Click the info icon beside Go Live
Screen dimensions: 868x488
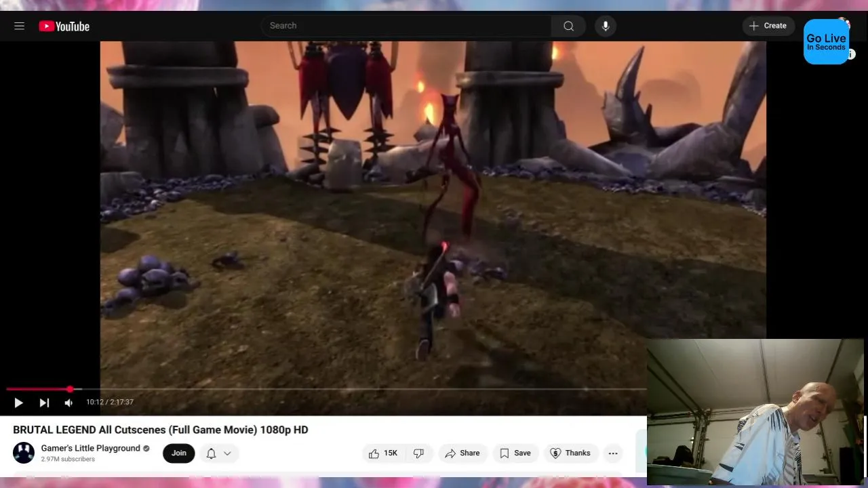[851, 54]
